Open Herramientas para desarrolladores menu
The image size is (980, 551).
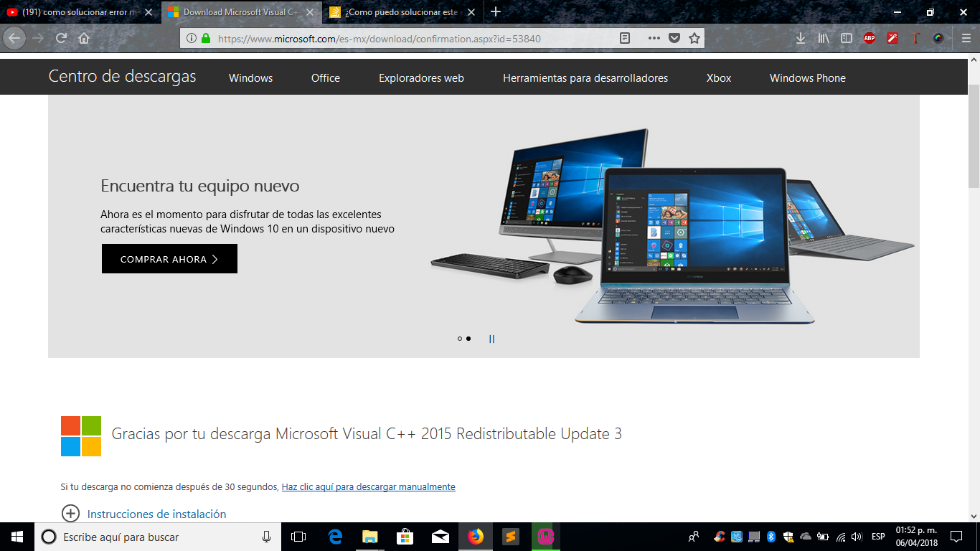click(585, 78)
